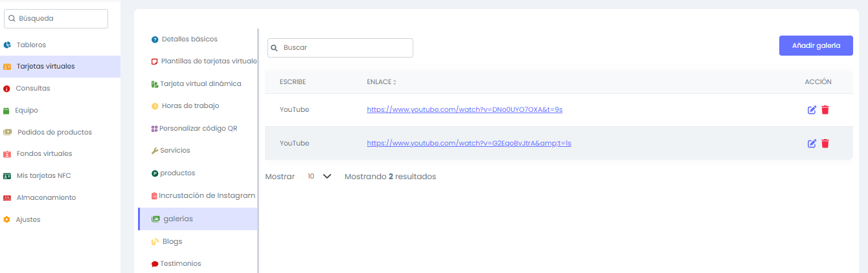Click the Ajustes gear icon
Viewport: 868px width, 273px height.
click(7, 220)
